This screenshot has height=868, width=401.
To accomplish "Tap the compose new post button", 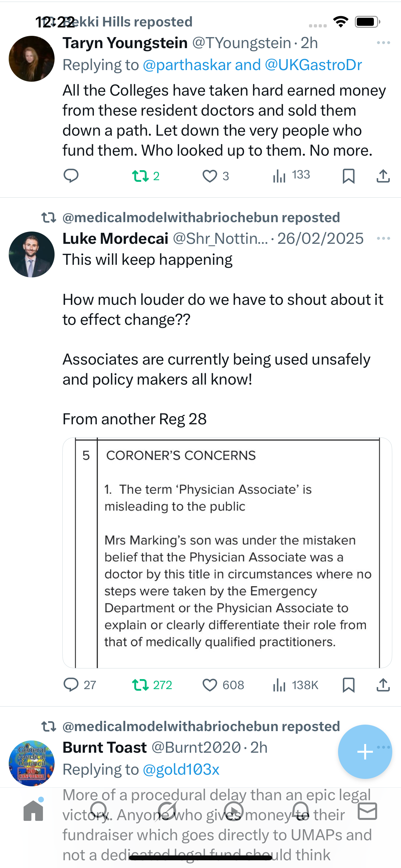I will pos(365,752).
